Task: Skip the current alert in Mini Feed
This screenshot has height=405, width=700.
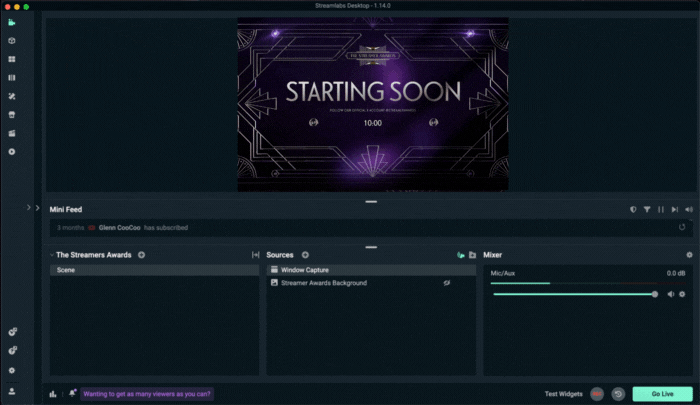Action: [x=675, y=209]
